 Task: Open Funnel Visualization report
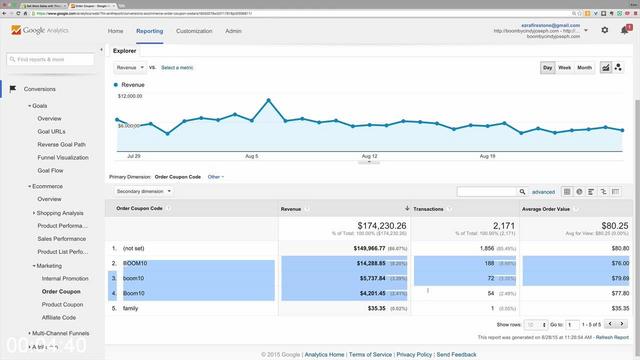click(63, 158)
